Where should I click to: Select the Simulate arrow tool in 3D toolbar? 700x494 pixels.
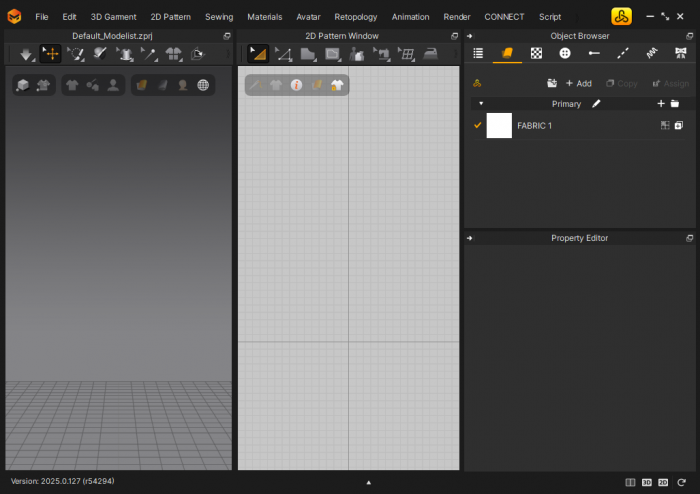coord(26,54)
